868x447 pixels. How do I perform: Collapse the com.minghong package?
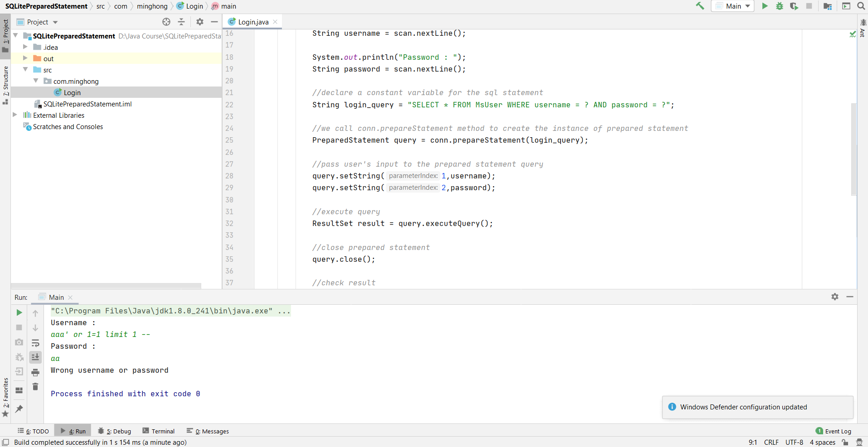pyautogui.click(x=36, y=81)
